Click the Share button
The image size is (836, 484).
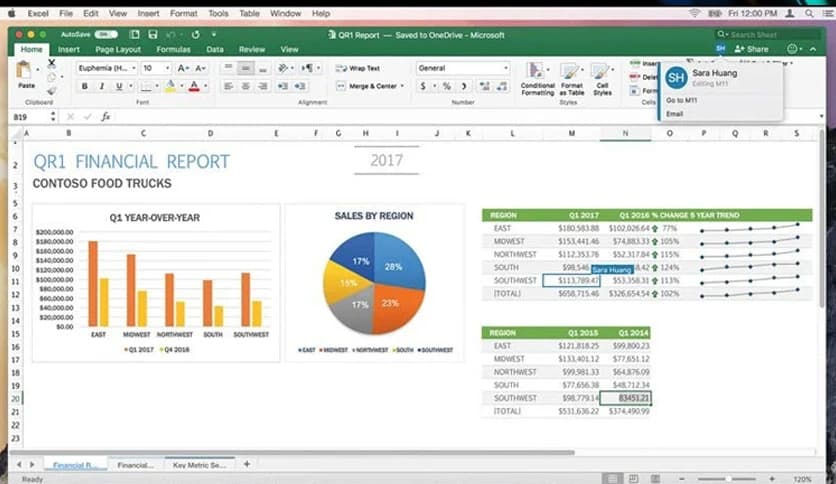pos(752,49)
